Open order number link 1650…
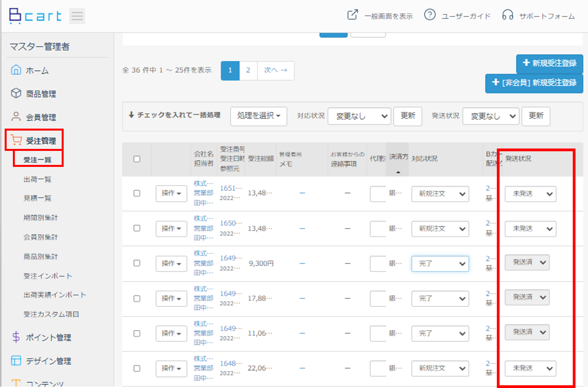Screen dimensions: 588x388 tap(231, 223)
